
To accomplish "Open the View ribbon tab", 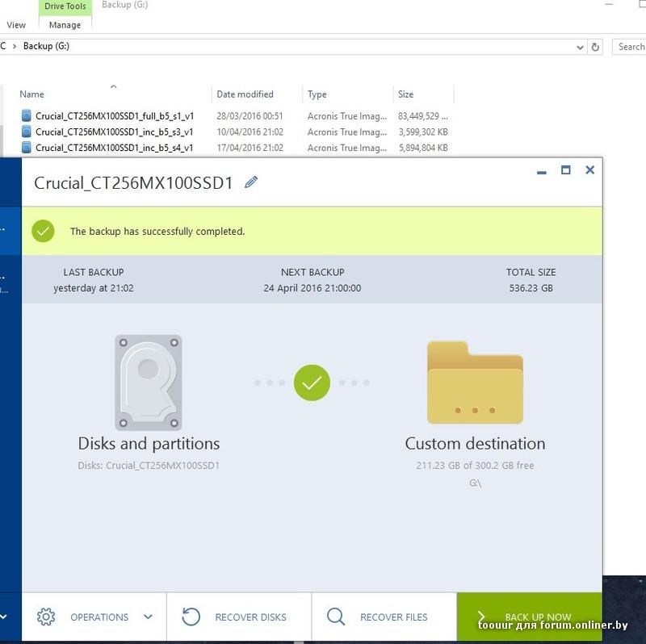I will coord(16,25).
